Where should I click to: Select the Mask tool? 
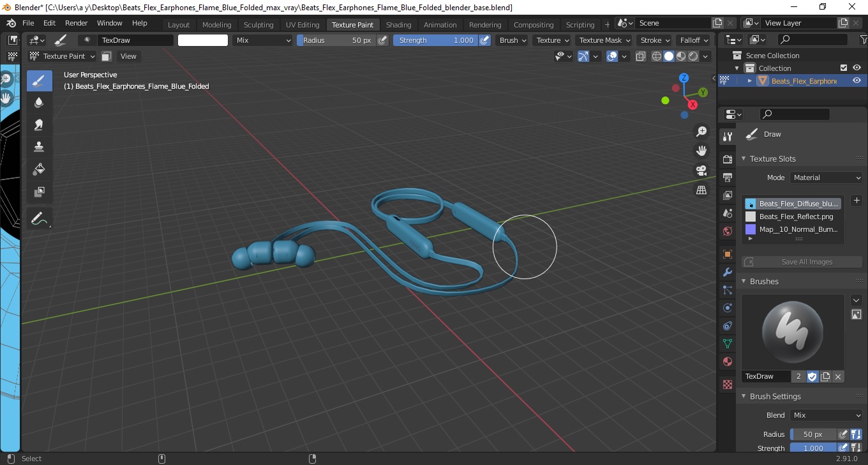39,191
